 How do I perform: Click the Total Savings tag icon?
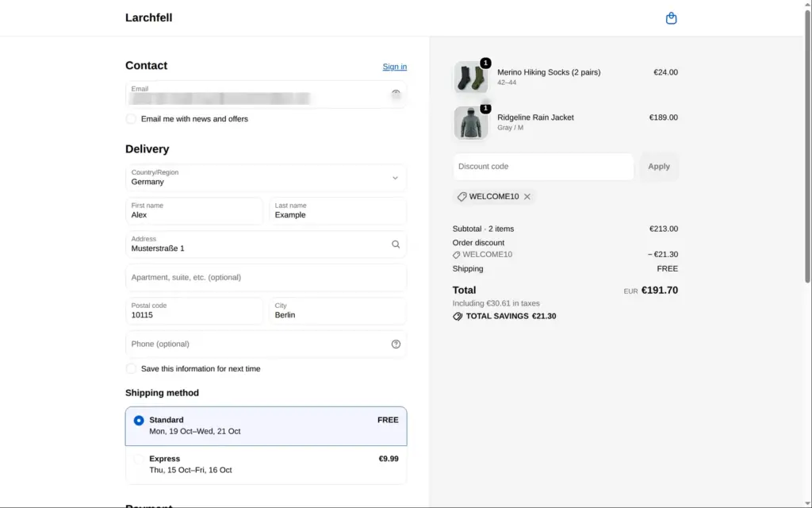pos(458,316)
